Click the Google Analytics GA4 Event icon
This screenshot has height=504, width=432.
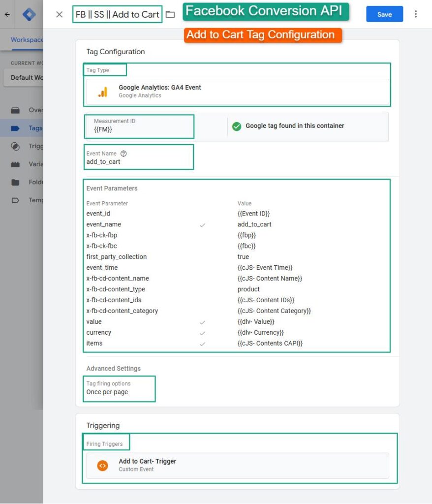tap(103, 92)
